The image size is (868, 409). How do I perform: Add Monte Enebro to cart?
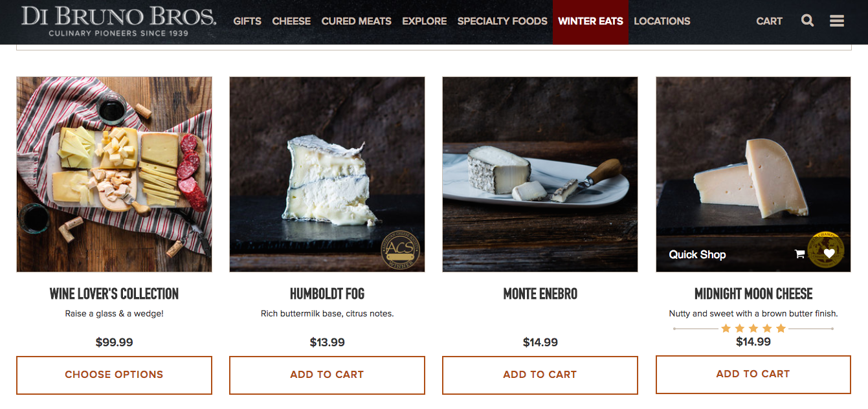540,375
